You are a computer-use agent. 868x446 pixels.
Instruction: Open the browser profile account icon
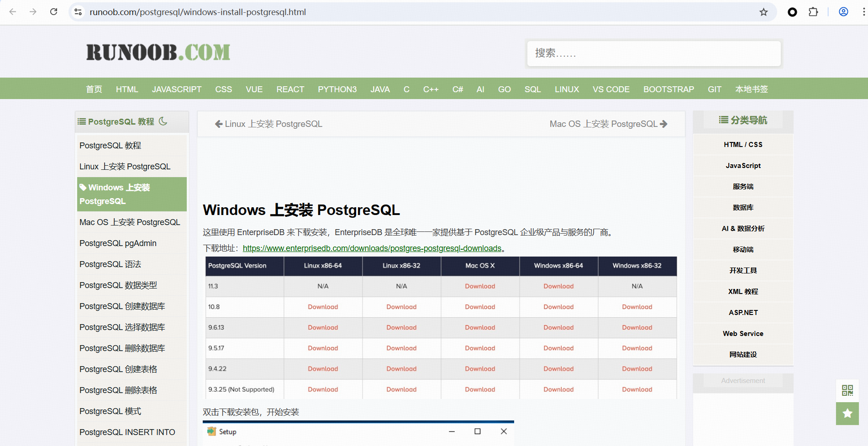pyautogui.click(x=842, y=12)
